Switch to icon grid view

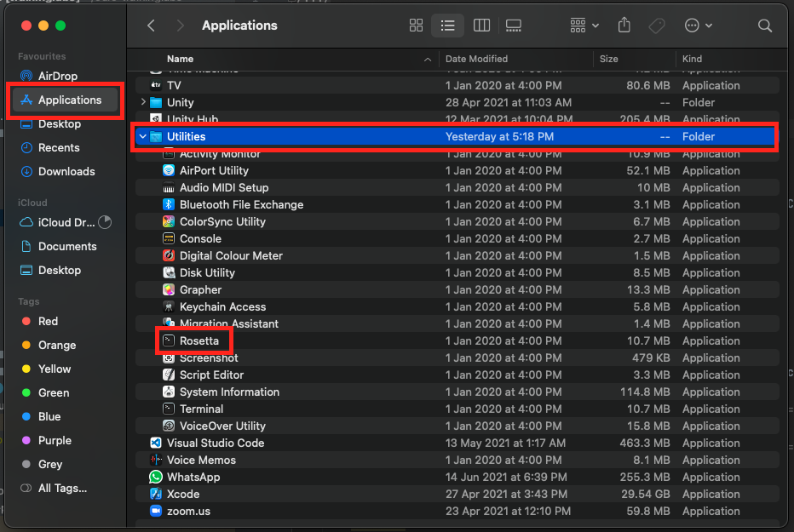coord(416,26)
